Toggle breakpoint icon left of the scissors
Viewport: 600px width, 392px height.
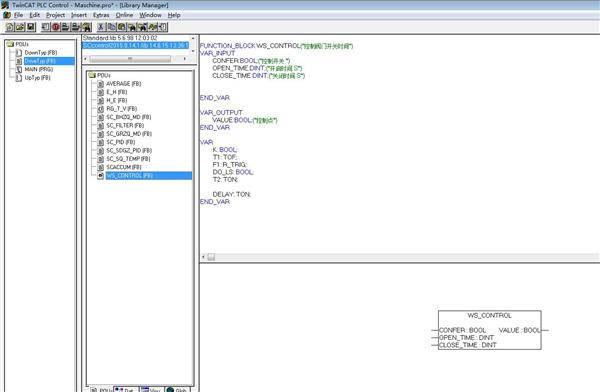pos(86,27)
